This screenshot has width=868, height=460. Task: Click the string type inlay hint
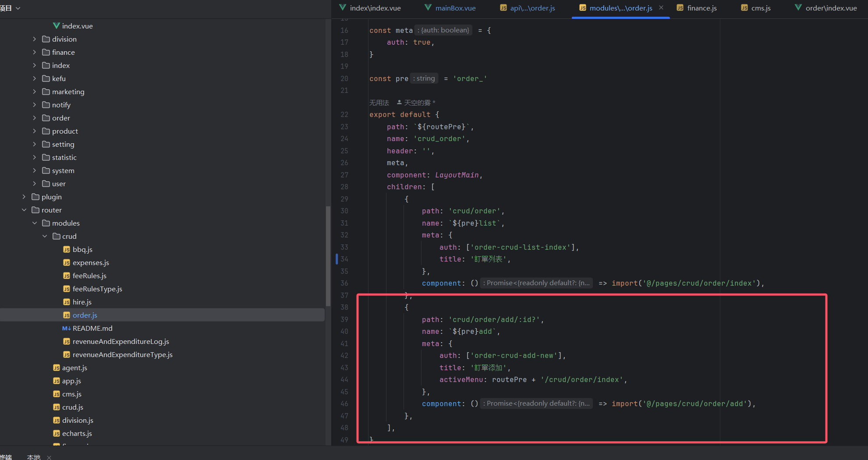(424, 78)
